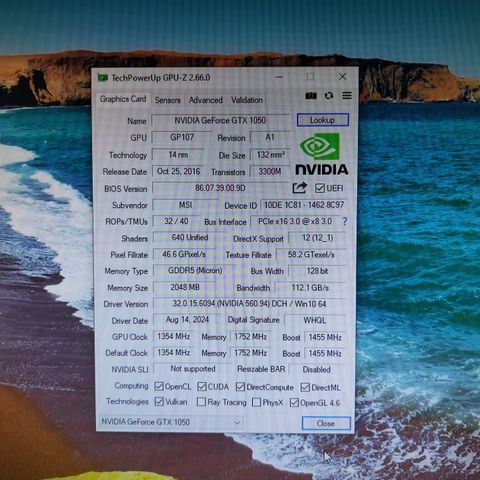480x480 pixels.
Task: Open the GPU selection dropdown
Action: click(x=171, y=422)
